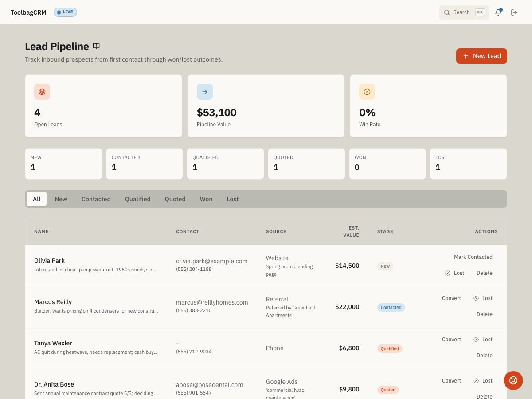Screen dimensions: 532x399
Task: Click the Marcus Reilly lead name
Action: [x=53, y=302]
